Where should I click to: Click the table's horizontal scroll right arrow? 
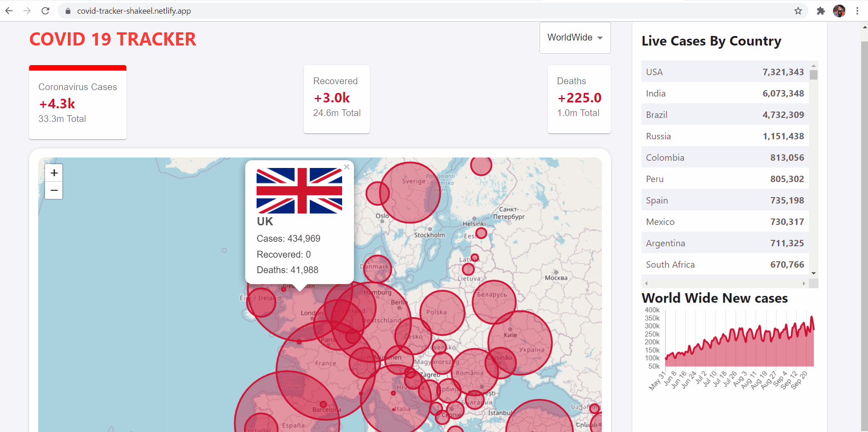804,283
